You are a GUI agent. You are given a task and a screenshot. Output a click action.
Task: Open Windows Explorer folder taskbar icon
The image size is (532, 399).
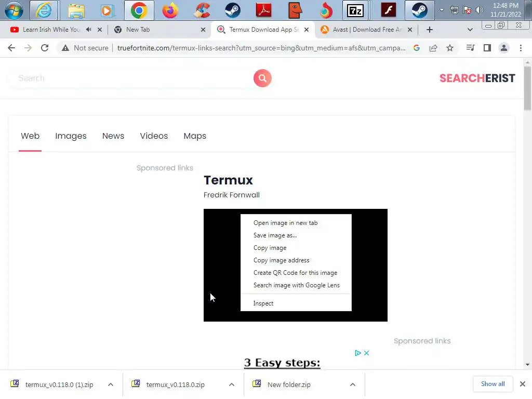(x=76, y=10)
